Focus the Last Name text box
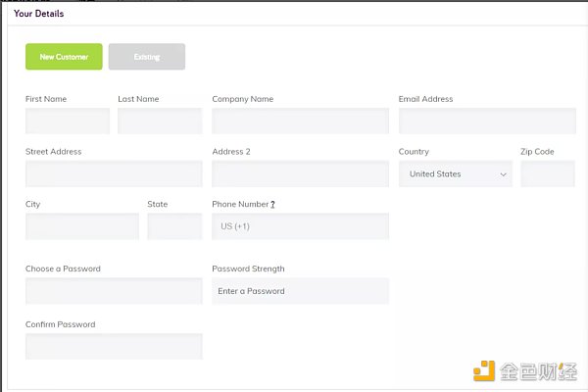Image resolution: width=588 pixels, height=392 pixels. [x=160, y=122]
